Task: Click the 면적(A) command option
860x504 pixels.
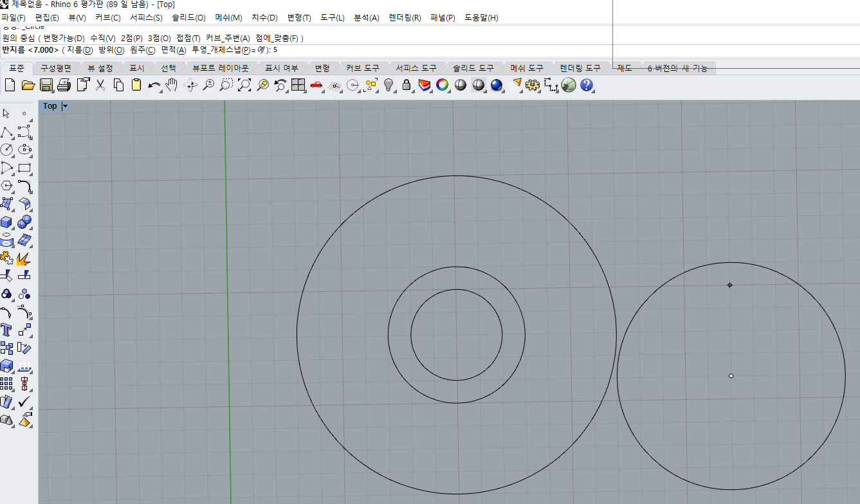Action: click(174, 50)
